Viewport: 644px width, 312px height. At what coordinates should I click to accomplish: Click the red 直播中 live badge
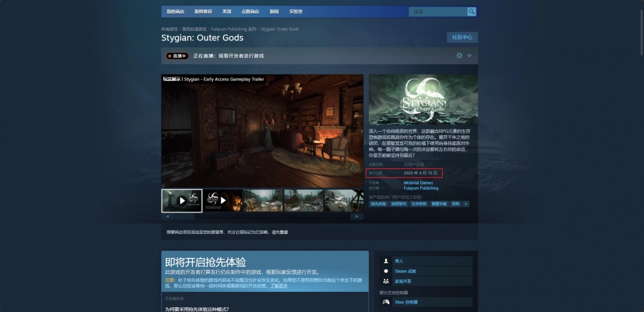pos(177,56)
